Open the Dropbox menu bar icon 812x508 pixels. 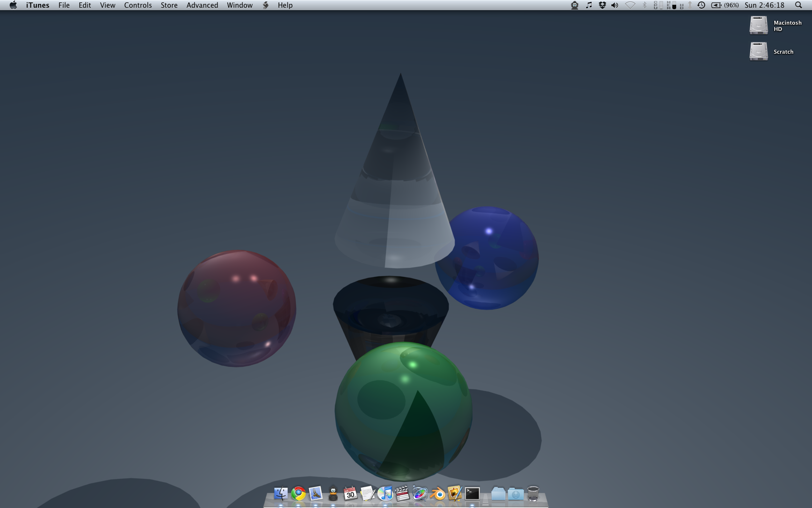pos(602,5)
